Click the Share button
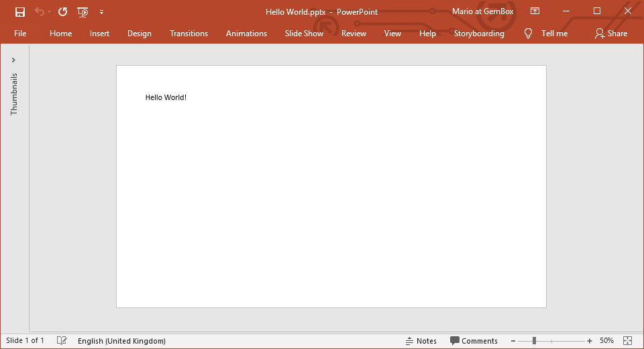Screen dimensions: 644x349 (x=610, y=34)
